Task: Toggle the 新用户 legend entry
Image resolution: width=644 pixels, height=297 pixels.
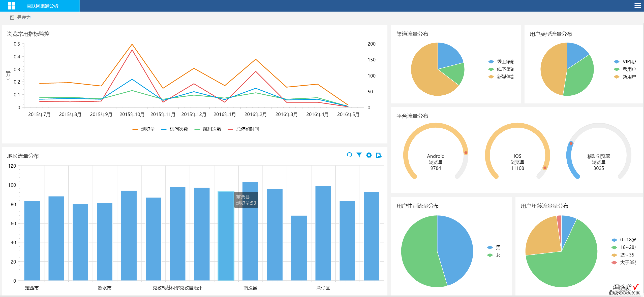Action: 625,77
